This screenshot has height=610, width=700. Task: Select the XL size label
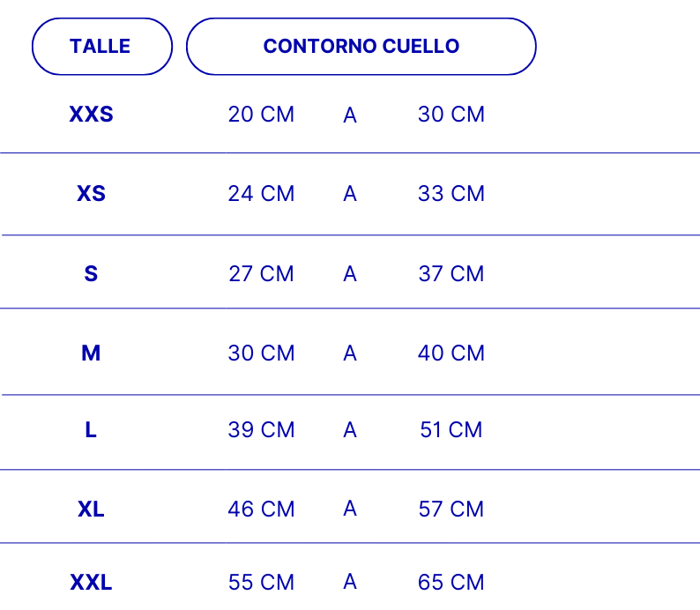(x=91, y=510)
